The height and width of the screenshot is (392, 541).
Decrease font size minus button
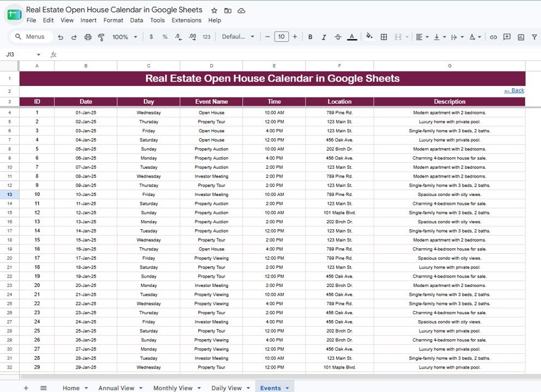[x=268, y=36]
